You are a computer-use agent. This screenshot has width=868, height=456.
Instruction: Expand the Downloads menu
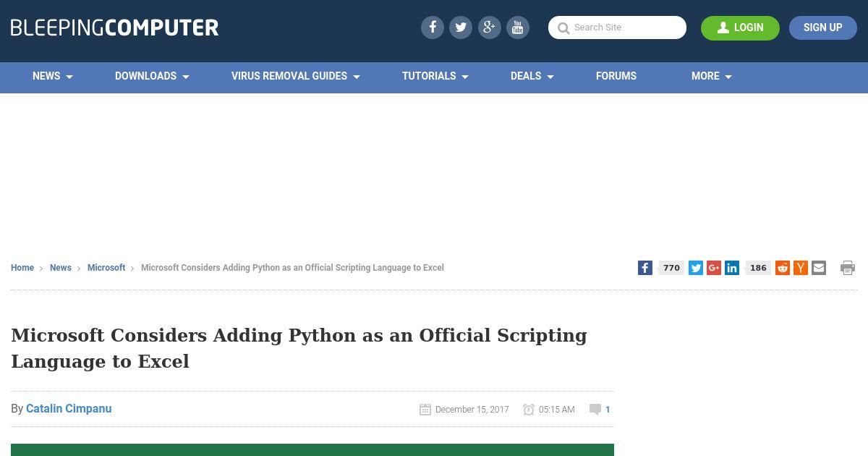tap(152, 76)
